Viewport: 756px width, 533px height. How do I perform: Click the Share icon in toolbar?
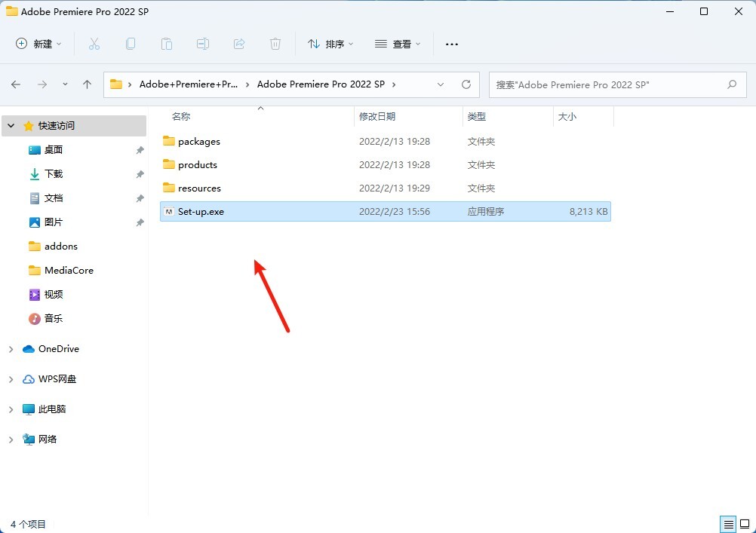tap(239, 44)
